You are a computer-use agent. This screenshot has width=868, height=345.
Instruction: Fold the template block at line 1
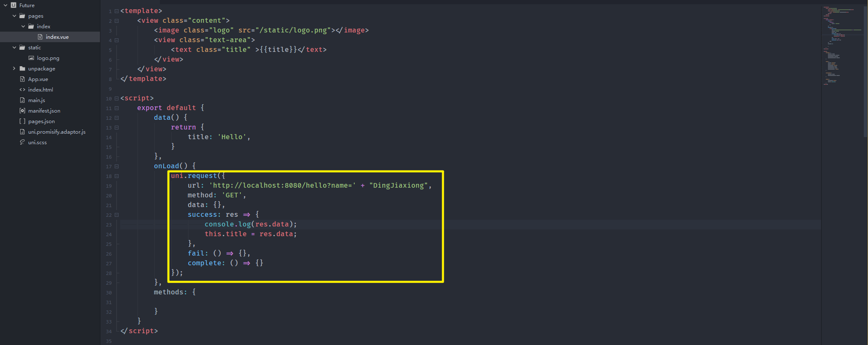click(x=117, y=11)
